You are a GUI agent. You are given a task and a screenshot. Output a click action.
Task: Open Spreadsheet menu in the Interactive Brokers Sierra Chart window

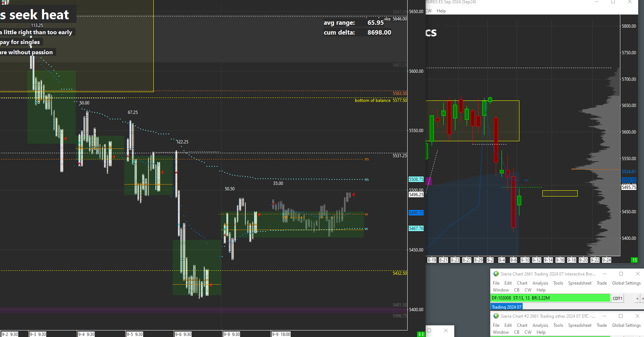point(580,283)
